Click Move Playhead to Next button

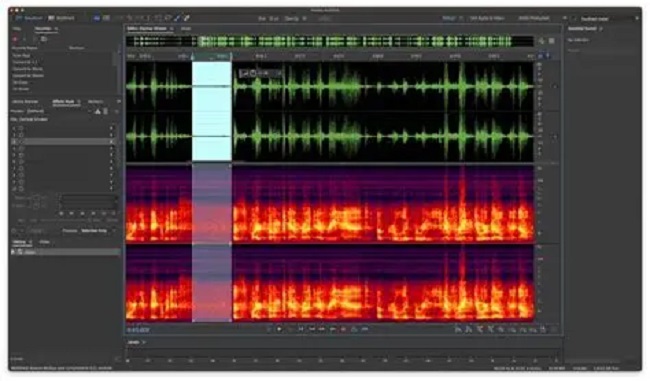tap(333, 330)
